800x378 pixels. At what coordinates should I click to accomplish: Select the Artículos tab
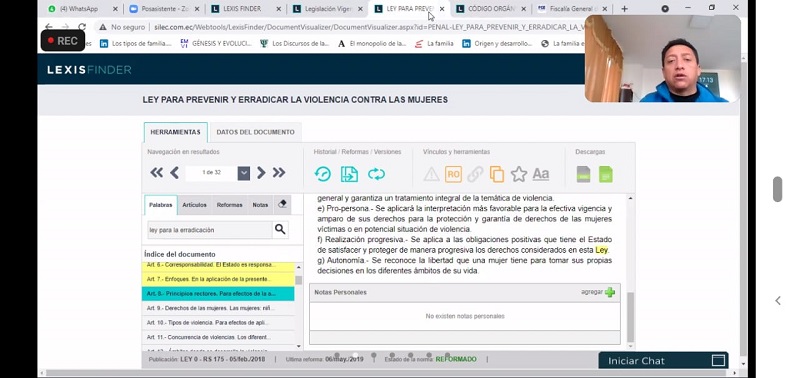pos(194,205)
